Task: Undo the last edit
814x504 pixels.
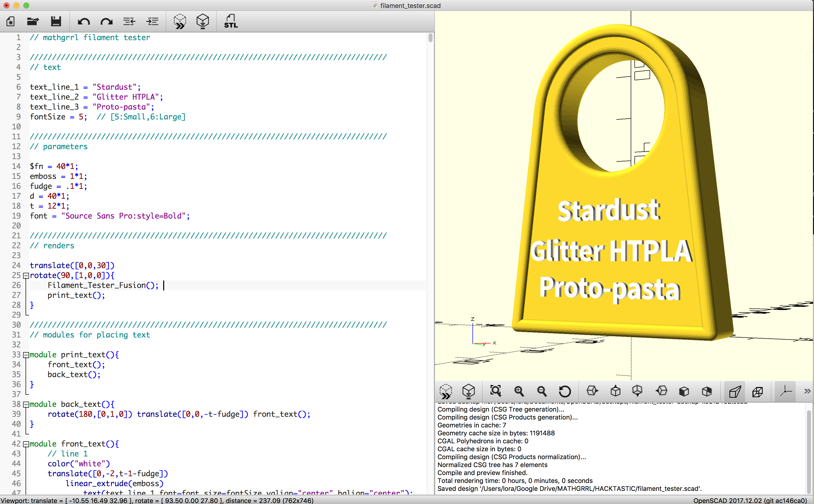Action: click(83, 22)
